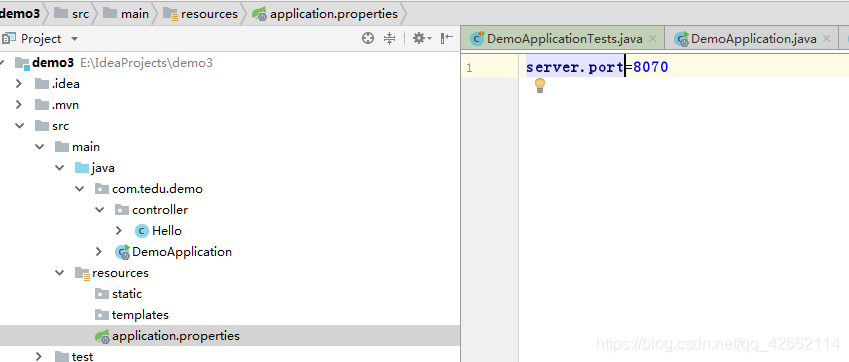The image size is (849, 362).
Task: Click the controller package icon
Action: tap(122, 210)
